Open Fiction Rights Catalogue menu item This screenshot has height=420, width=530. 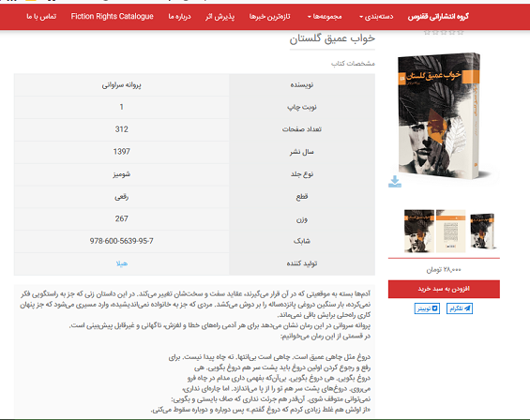(x=113, y=17)
